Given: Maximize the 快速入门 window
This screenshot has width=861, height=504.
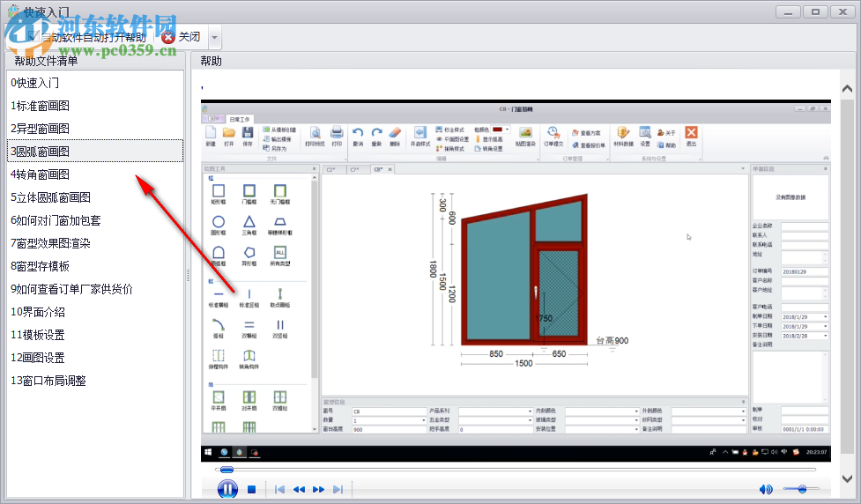Looking at the screenshot, I should point(815,11).
